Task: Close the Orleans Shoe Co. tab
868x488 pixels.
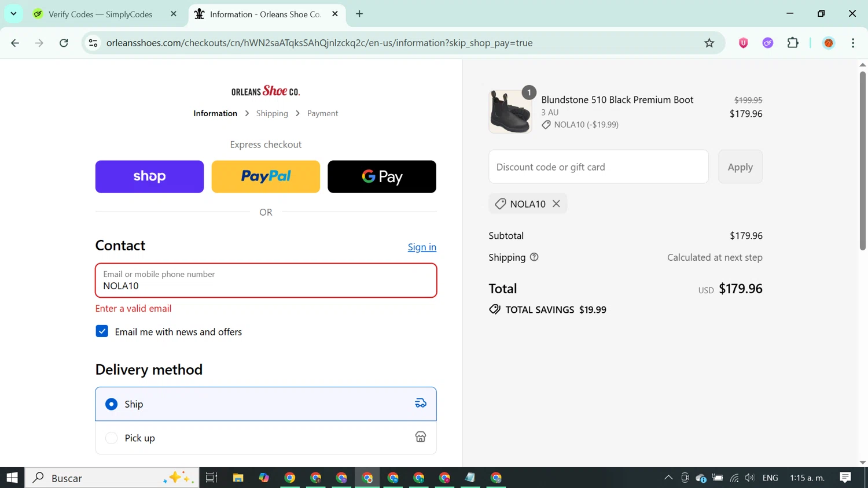Action: point(335,14)
